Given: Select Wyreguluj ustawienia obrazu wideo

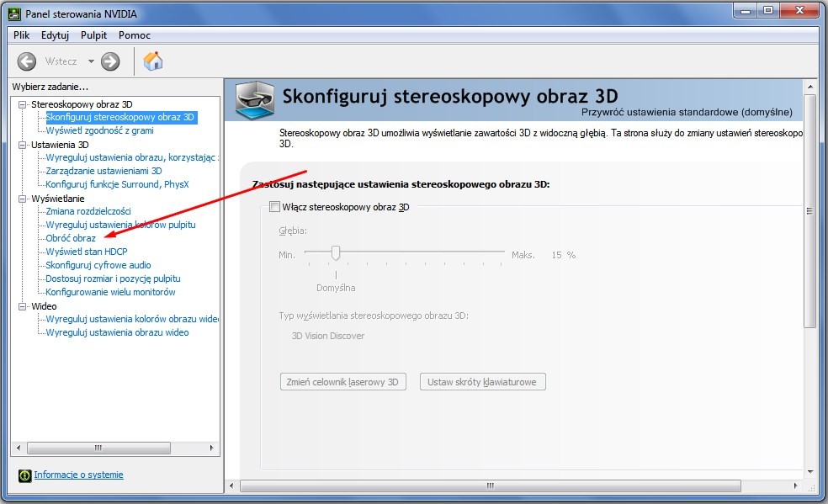Looking at the screenshot, I should point(117,332).
